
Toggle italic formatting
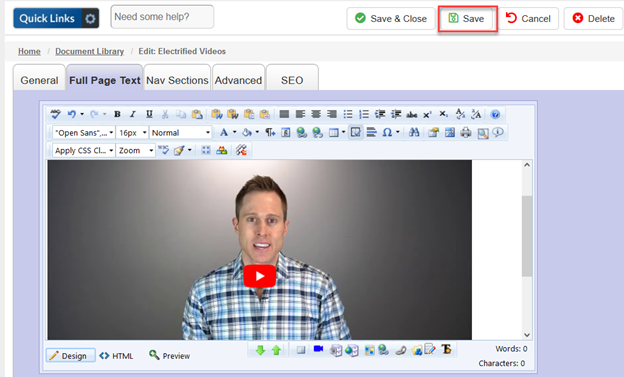[x=133, y=114]
